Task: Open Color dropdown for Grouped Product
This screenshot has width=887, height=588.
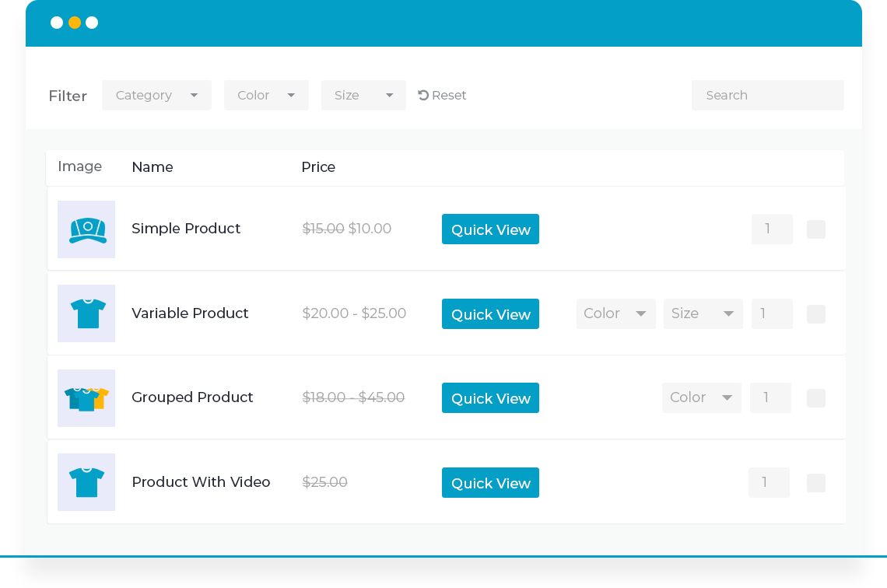Action: coord(701,397)
